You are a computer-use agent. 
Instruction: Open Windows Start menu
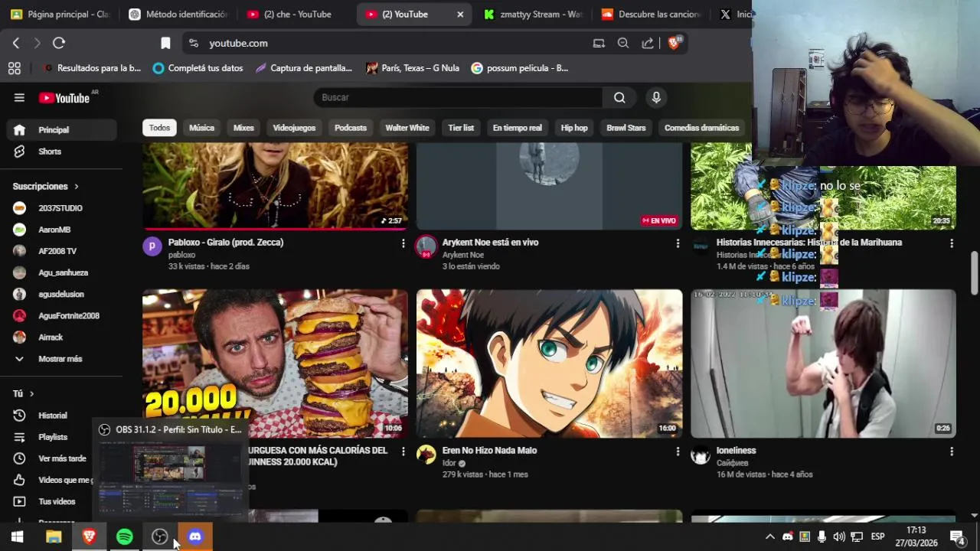(x=17, y=536)
